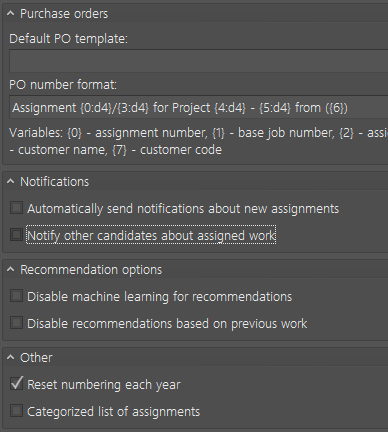
Task: Enable Categorized list of assignments
Action: 16,411
